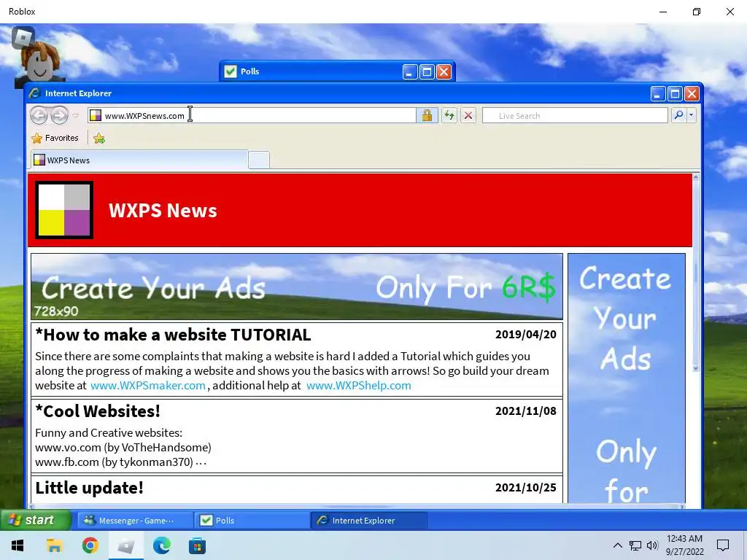Switch to Internet Explorer taskbar item
The image size is (747, 560).
coord(369,521)
